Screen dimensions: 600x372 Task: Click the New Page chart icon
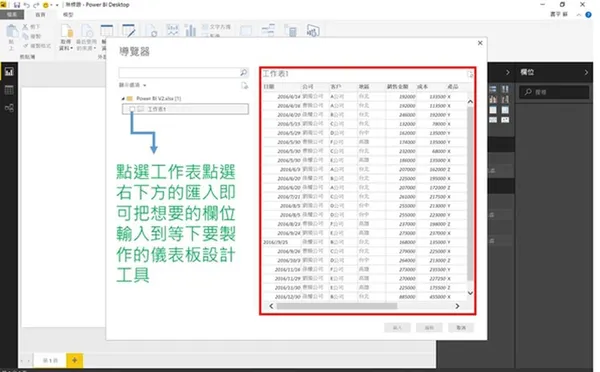click(173, 30)
